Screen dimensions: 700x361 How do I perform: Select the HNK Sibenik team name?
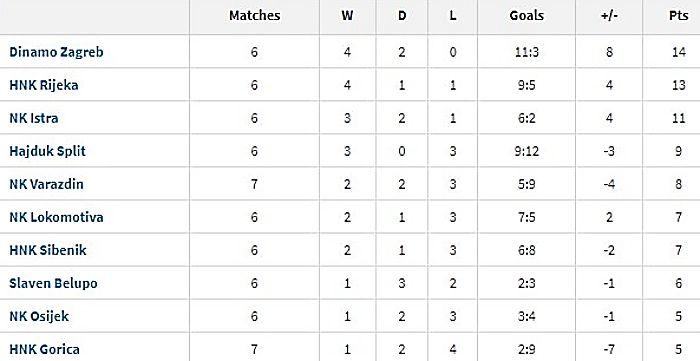[x=48, y=250]
